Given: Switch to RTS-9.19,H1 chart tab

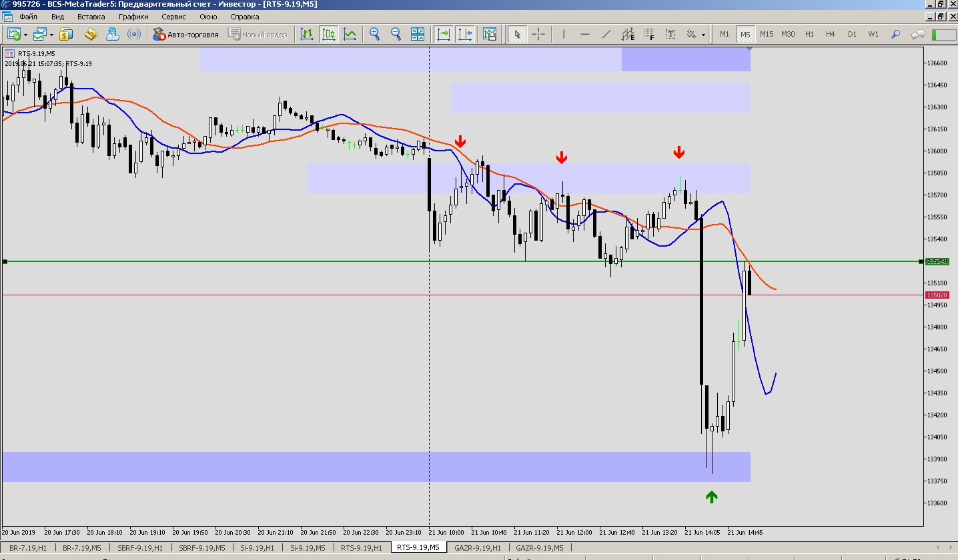Looking at the screenshot, I should (x=362, y=548).
